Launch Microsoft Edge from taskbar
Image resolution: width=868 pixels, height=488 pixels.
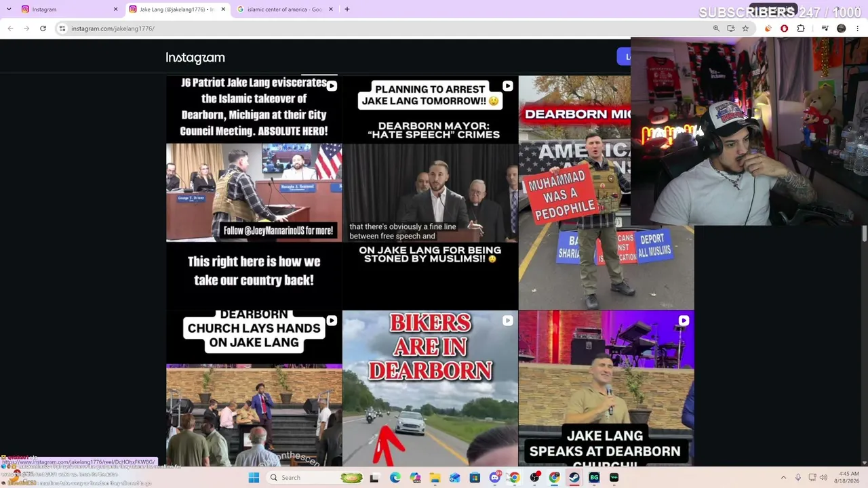pos(395,478)
